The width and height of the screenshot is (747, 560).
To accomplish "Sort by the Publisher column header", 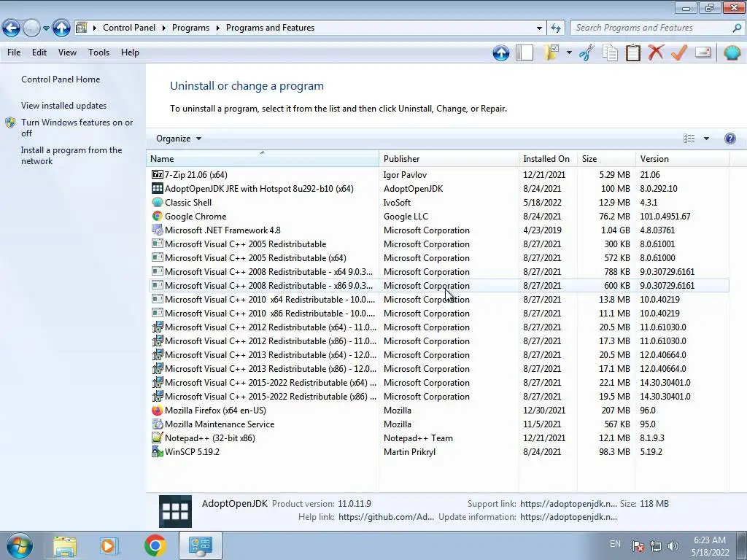I will (449, 159).
